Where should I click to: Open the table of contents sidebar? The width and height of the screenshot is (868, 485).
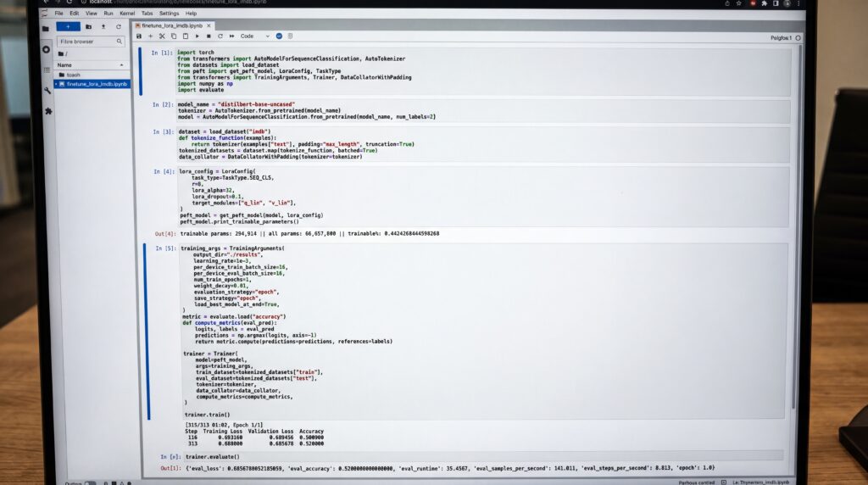tap(47, 70)
